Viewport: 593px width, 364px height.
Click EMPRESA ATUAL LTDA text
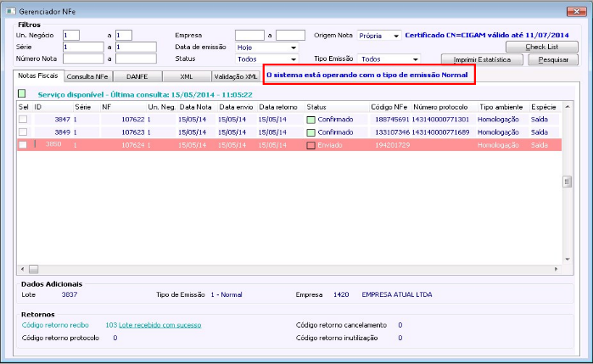pos(397,294)
